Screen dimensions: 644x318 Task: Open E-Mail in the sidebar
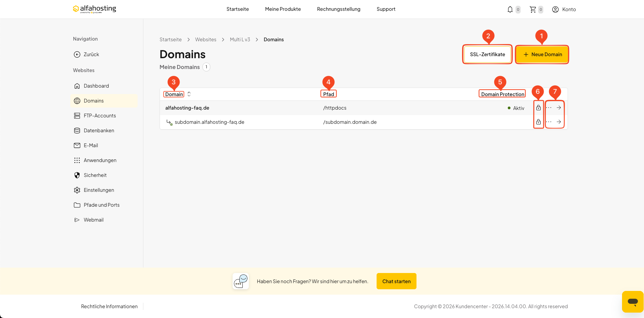(x=104, y=145)
